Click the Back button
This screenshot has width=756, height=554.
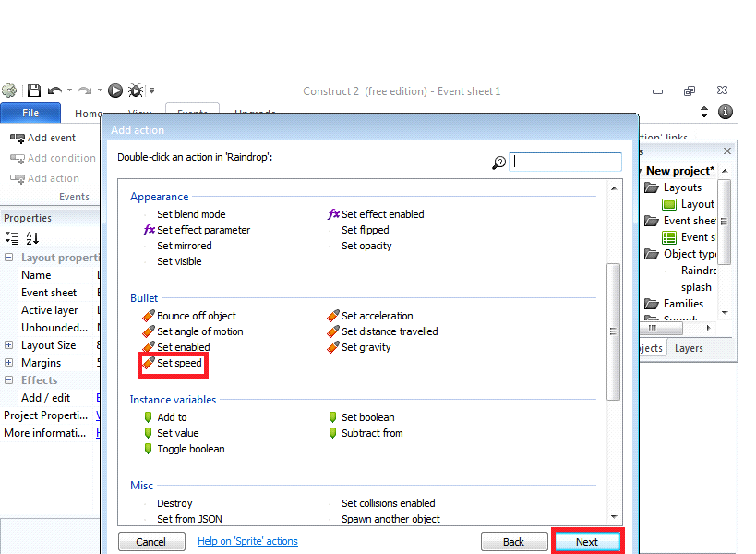pyautogui.click(x=513, y=542)
